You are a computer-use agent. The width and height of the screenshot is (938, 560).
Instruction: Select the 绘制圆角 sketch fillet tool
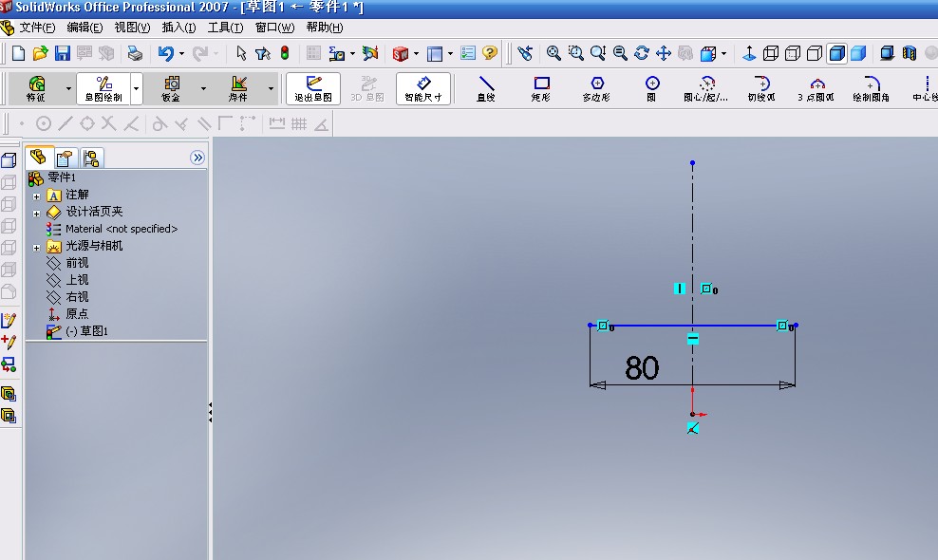(x=871, y=88)
